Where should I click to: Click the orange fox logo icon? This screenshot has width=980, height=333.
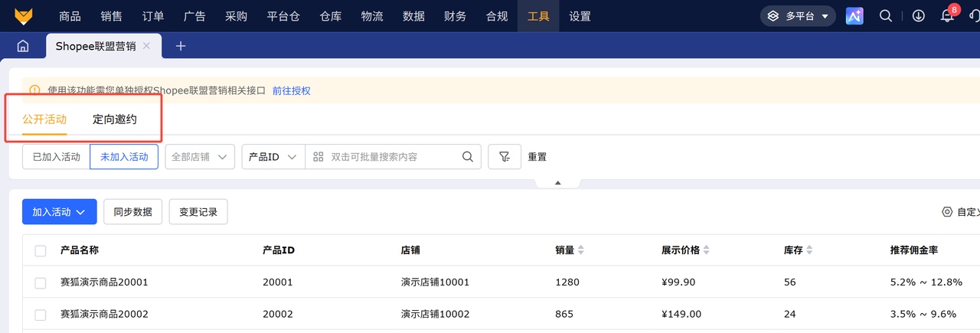(23, 16)
